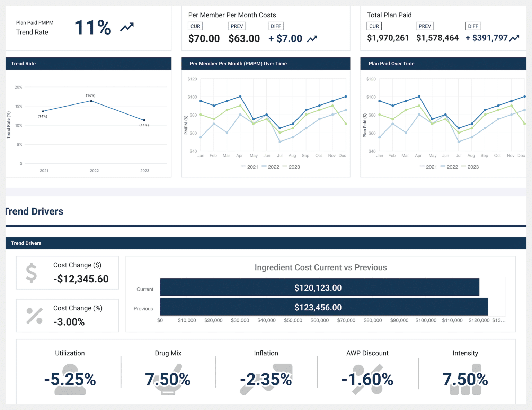532x410 pixels.
Task: Click the 2023 legend color square
Action: 285,167
